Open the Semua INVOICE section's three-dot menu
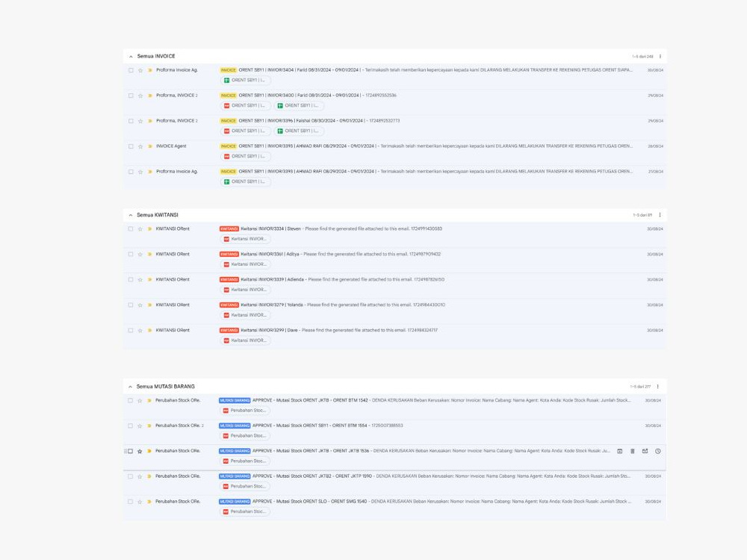747x560 pixels. click(x=660, y=56)
